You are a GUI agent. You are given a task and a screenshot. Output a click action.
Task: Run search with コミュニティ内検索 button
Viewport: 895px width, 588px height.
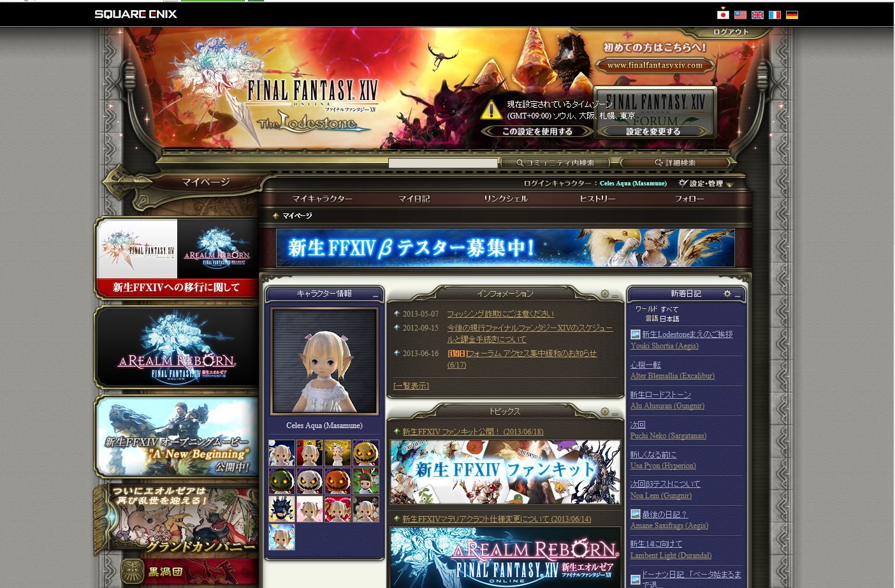(x=555, y=163)
